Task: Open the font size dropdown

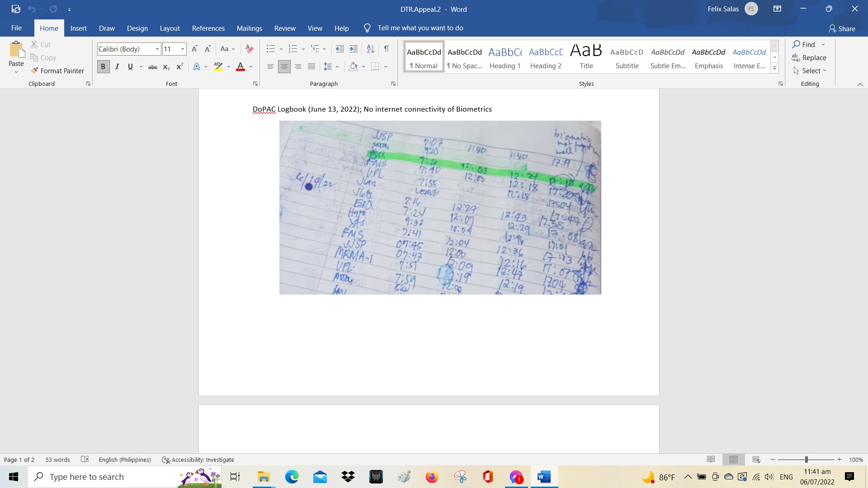Action: (x=183, y=49)
